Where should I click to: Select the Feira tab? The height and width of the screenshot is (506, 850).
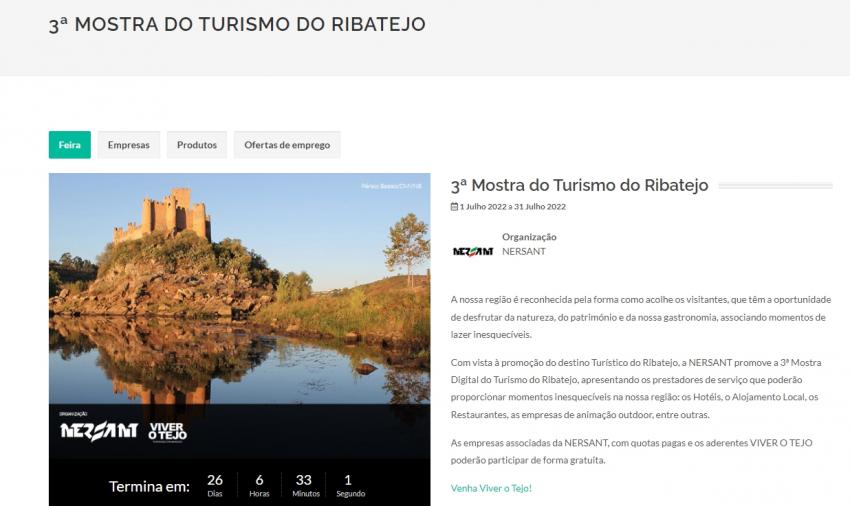pos(69,145)
